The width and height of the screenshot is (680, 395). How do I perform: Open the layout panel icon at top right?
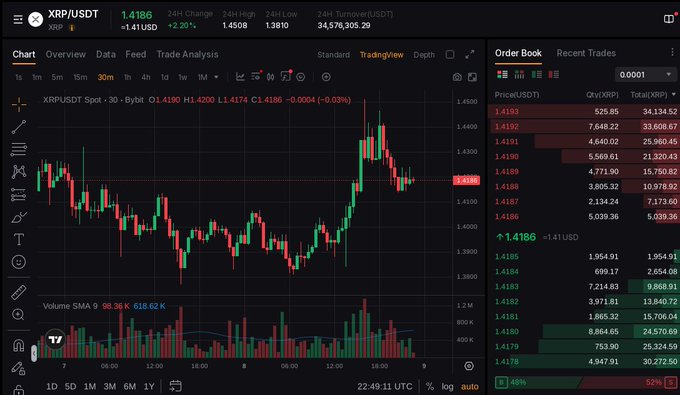(x=669, y=19)
